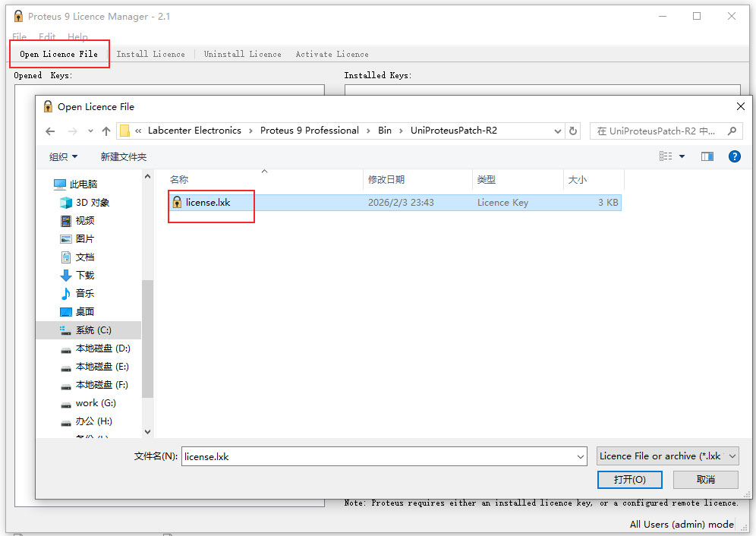Image resolution: width=756 pixels, height=536 pixels.
Task: Go up one folder level arrow
Action: (x=106, y=131)
